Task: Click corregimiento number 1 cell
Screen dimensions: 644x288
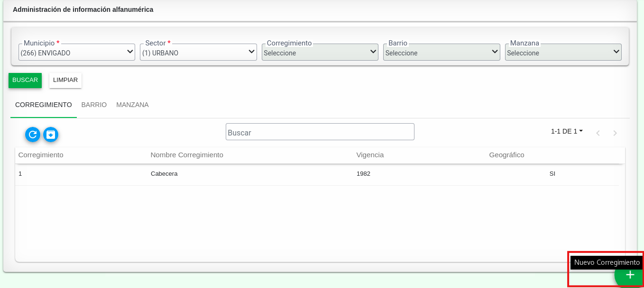Action: (20, 174)
